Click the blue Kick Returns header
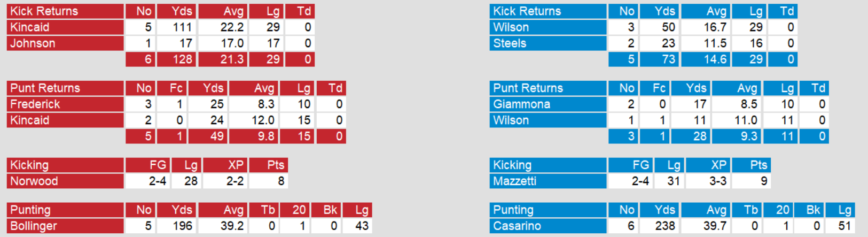868x237 pixels. pos(548,11)
